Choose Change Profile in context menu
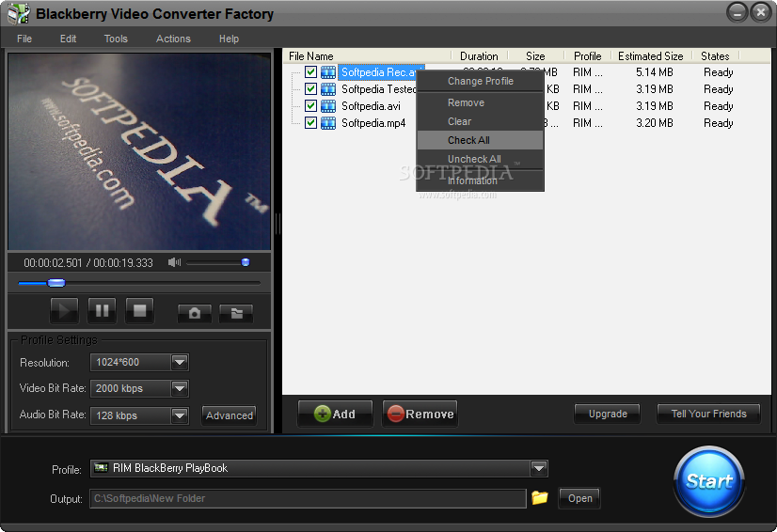The width and height of the screenshot is (777, 532). coord(480,81)
